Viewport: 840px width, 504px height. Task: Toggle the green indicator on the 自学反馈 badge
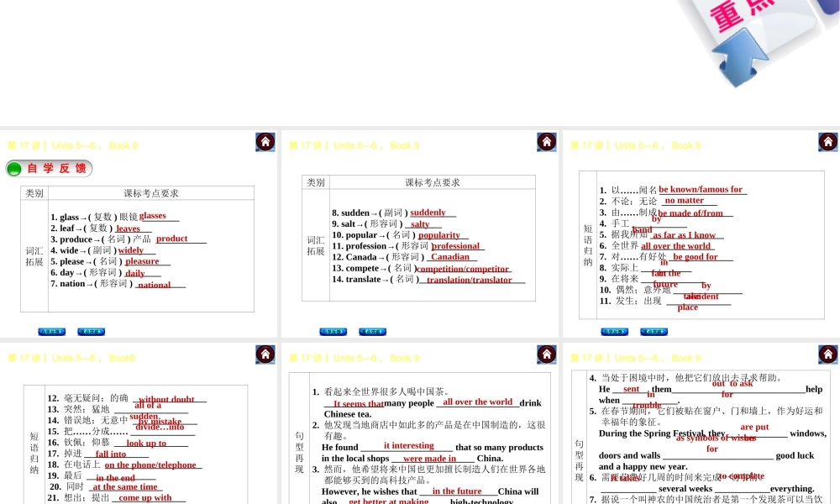click(x=14, y=168)
